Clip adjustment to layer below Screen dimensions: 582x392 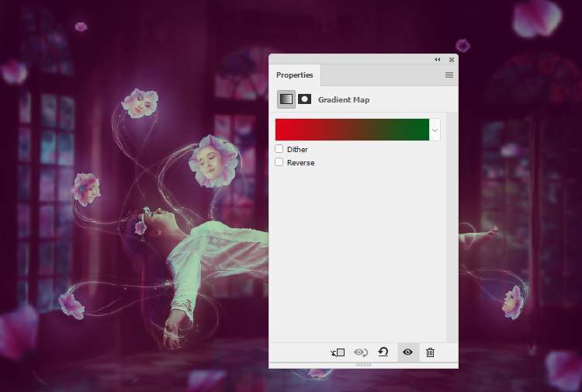click(x=338, y=352)
